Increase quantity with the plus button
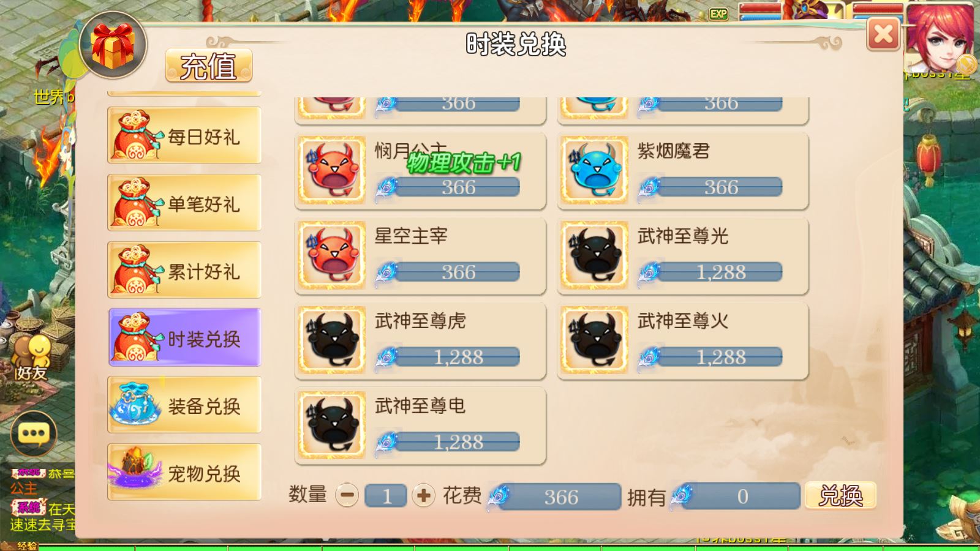980x551 pixels. [x=423, y=495]
